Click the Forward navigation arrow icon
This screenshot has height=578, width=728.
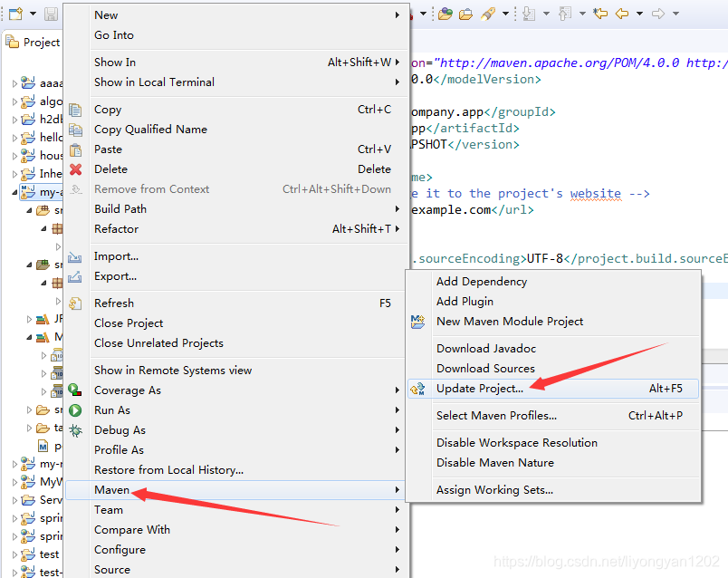pyautogui.click(x=658, y=14)
